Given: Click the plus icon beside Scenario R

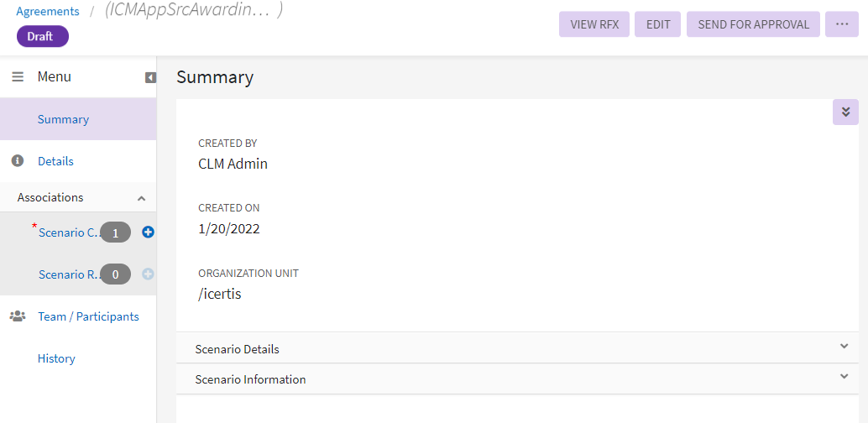Looking at the screenshot, I should (x=148, y=274).
